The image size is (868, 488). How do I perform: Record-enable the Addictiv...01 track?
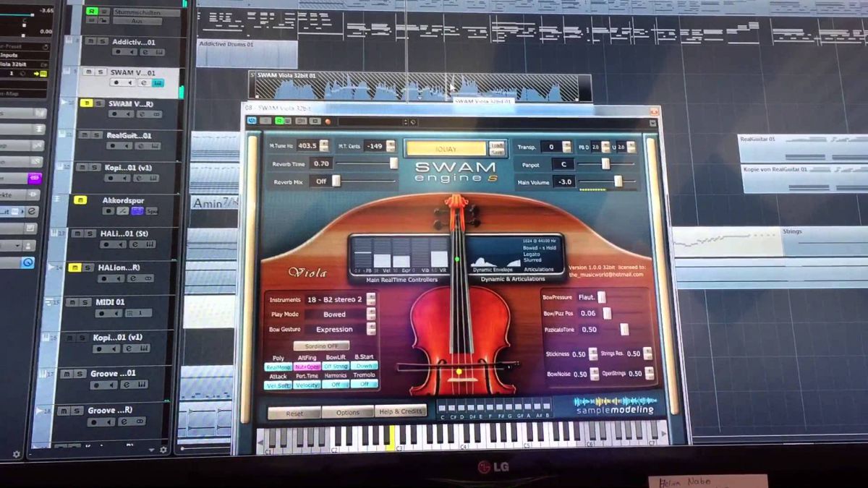116,53
